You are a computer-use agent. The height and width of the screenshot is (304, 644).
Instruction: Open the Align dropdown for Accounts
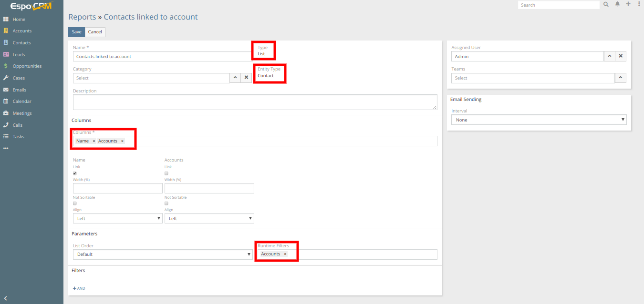209,219
